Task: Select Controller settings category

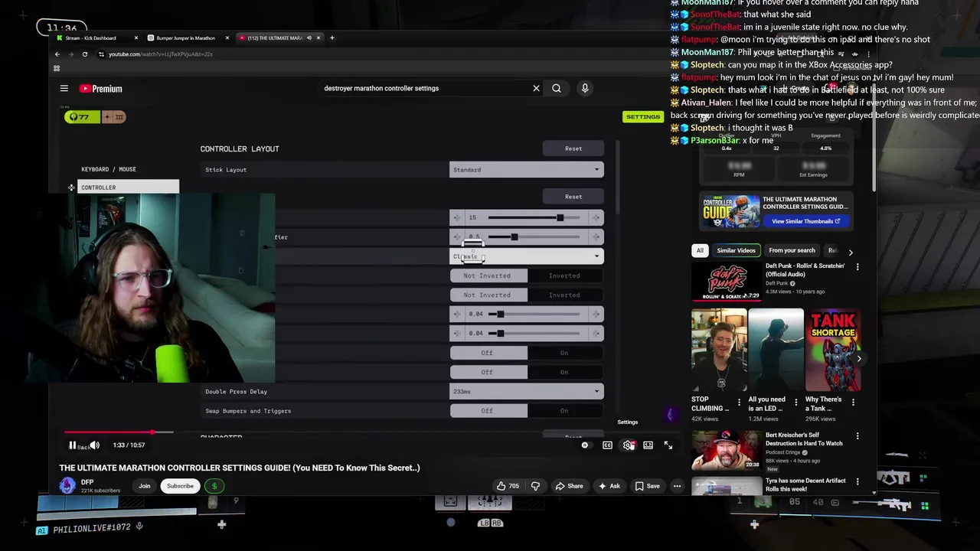Action: (x=128, y=187)
